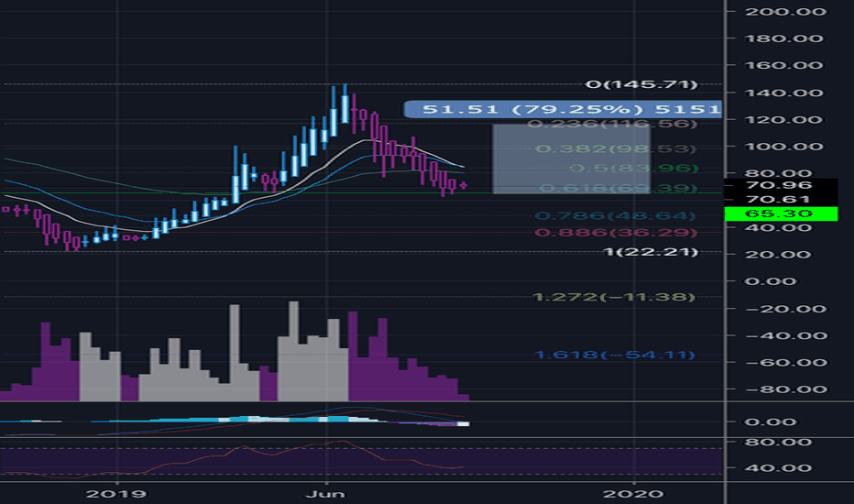Select the 51.51 (79.25%) measurement label
Image resolution: width=854 pixels, height=504 pixels.
click(x=563, y=109)
